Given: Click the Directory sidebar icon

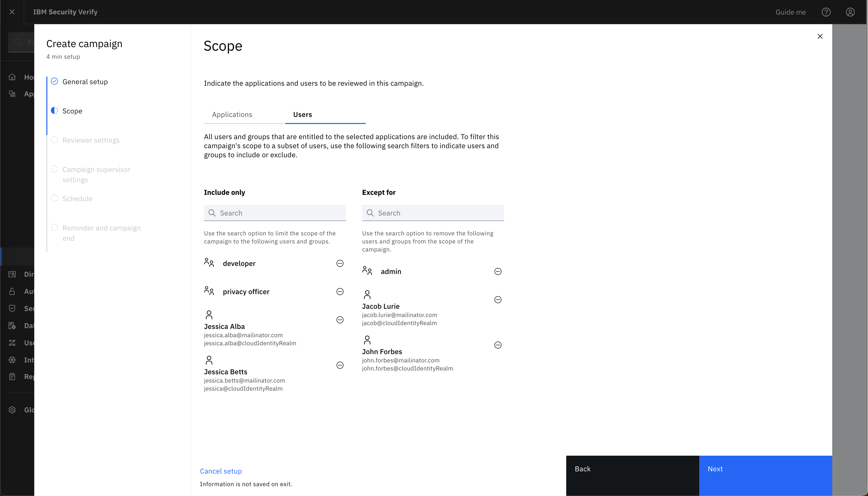Looking at the screenshot, I should point(12,274).
